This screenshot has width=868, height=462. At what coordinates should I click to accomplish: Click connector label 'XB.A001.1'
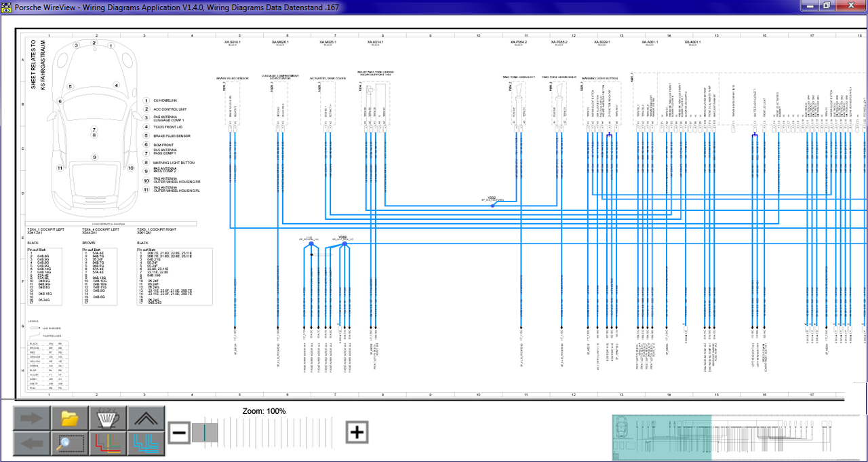693,42
